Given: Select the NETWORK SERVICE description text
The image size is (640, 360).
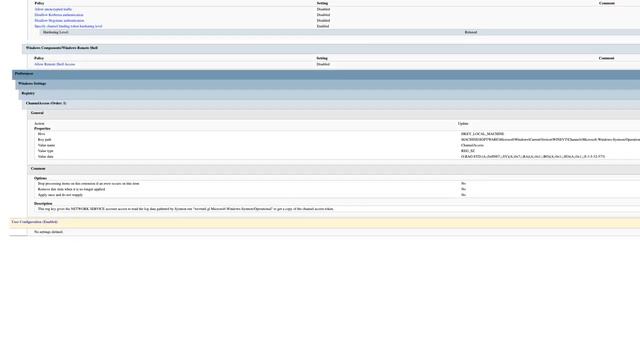Looking at the screenshot, I should point(186,209).
